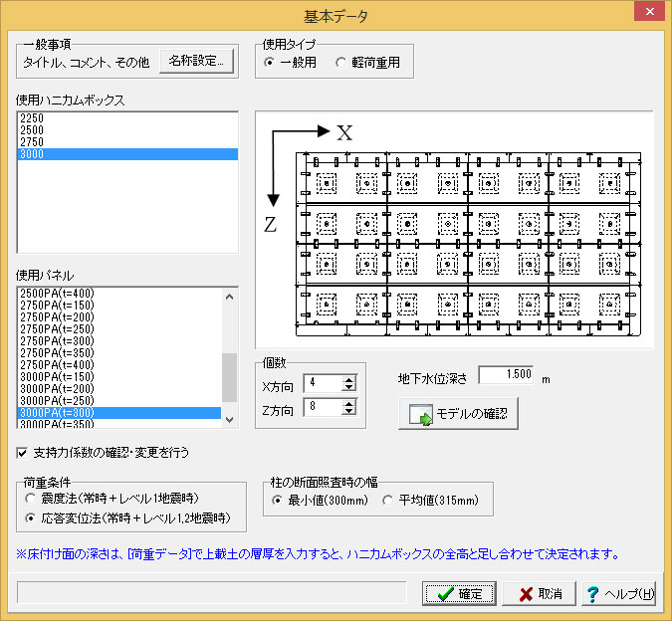Choose panel 2750PA(t=250)
The width and height of the screenshot is (672, 621).
pos(119,329)
